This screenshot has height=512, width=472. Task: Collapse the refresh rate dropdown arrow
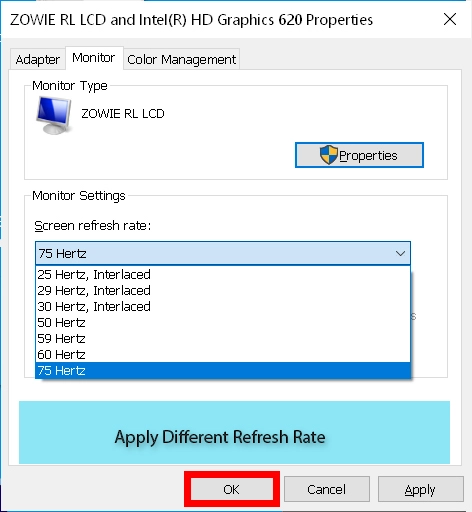point(400,254)
